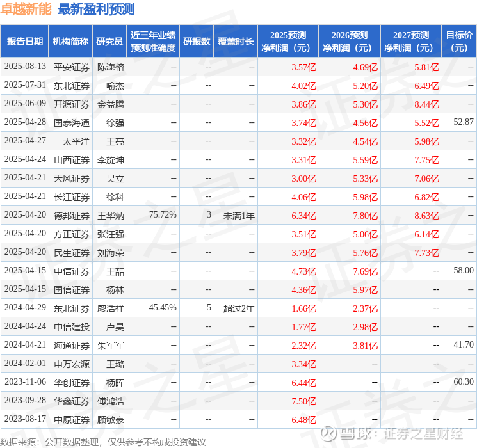Screen dimensions: 477x448
Task: Select the 民生证券 institution cell
Action: (x=72, y=253)
